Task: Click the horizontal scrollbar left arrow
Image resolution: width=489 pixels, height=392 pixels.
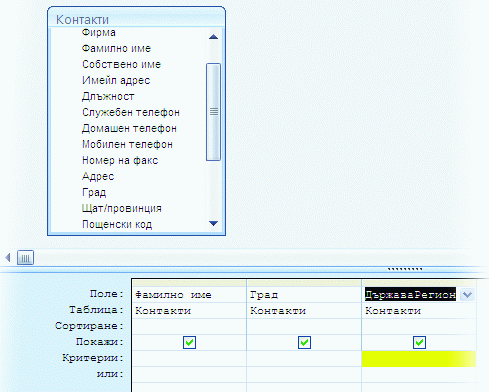Action: pos(8,257)
